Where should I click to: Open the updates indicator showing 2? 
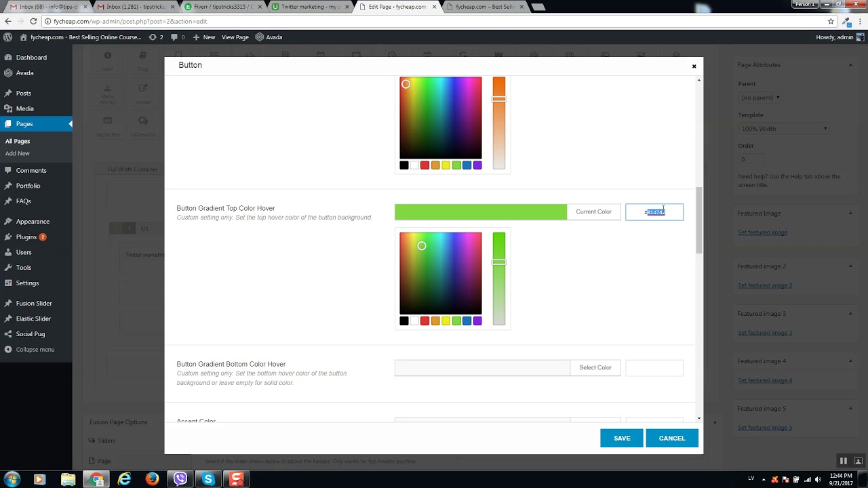[156, 37]
